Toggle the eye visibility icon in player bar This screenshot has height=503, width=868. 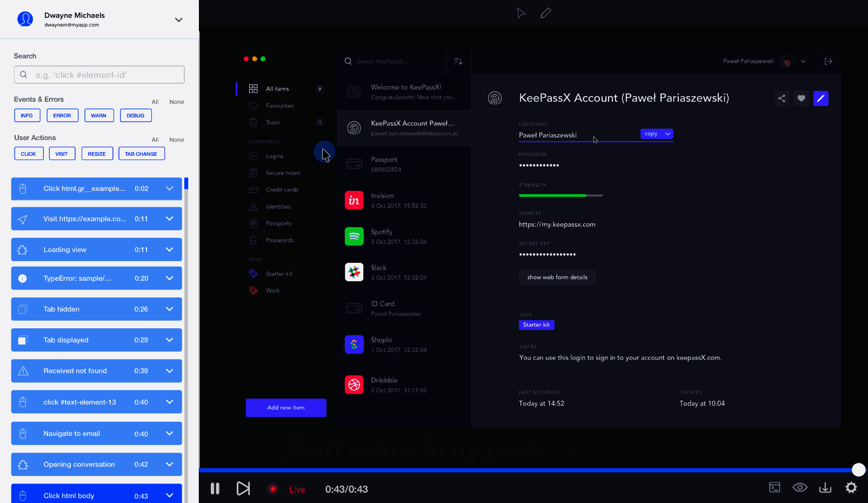800,487
